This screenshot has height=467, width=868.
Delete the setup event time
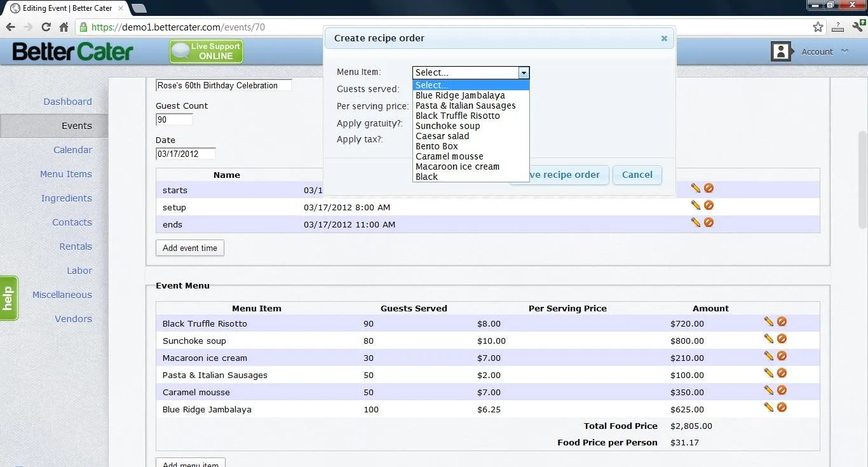[x=709, y=205]
